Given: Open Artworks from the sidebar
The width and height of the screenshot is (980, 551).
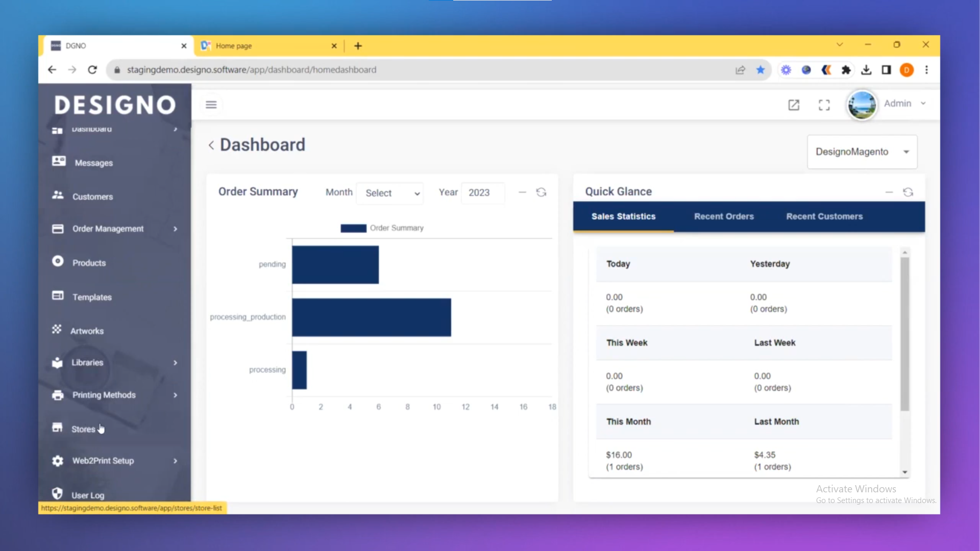Looking at the screenshot, I should tap(87, 331).
